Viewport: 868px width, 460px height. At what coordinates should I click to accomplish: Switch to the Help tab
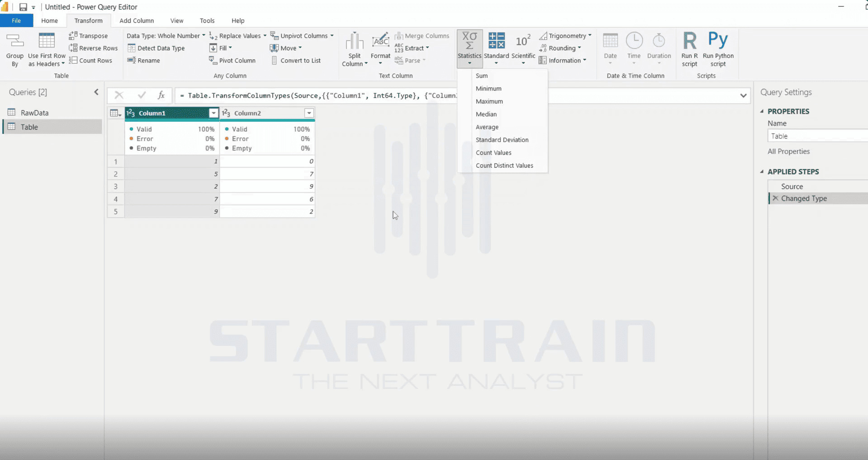(x=238, y=21)
